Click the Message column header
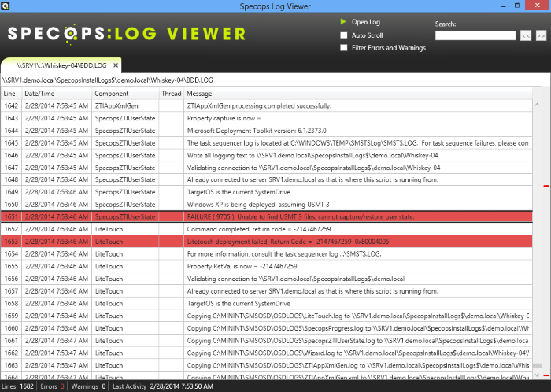 pos(200,94)
